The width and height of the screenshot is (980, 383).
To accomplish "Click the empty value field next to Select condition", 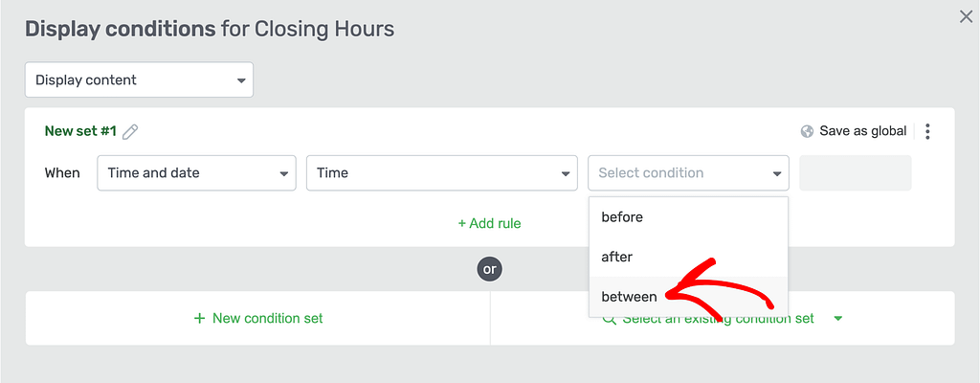I will pyautogui.click(x=855, y=172).
